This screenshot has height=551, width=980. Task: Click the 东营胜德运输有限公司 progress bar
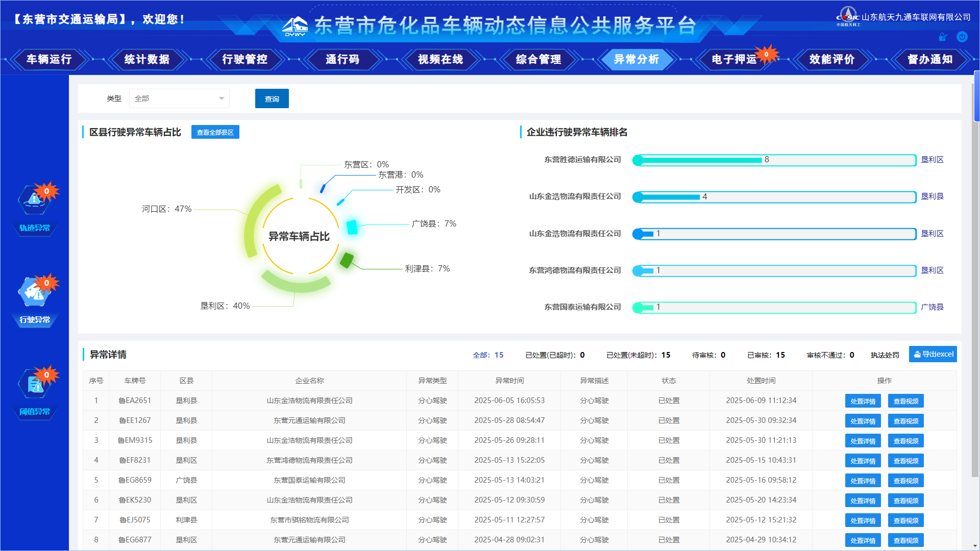tap(774, 160)
